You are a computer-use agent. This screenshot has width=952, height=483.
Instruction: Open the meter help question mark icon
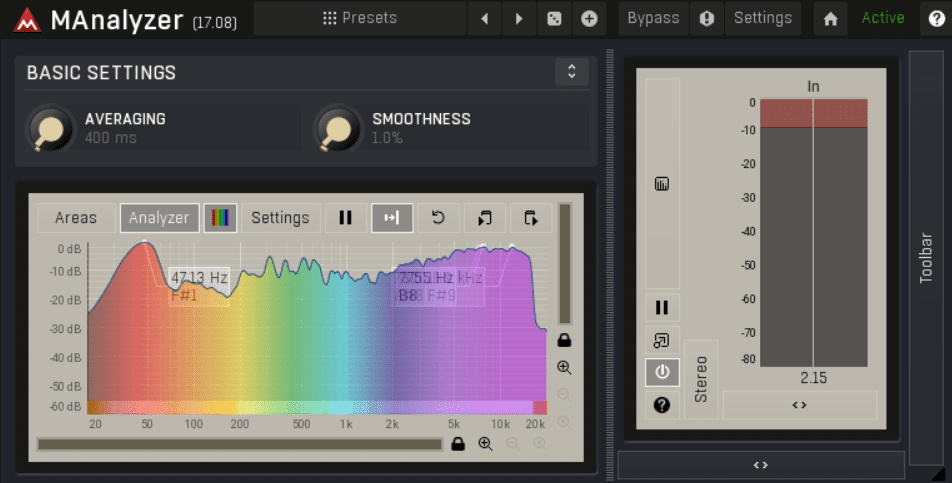coord(662,405)
